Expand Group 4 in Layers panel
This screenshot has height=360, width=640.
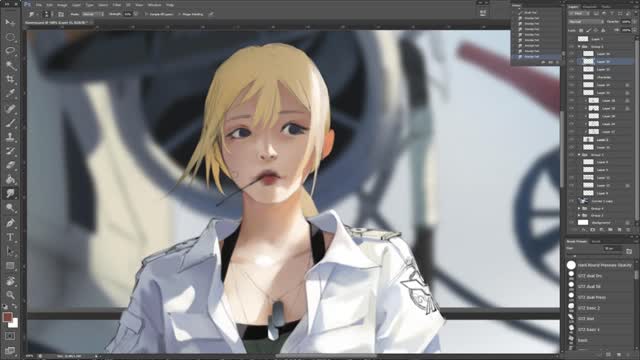click(579, 209)
